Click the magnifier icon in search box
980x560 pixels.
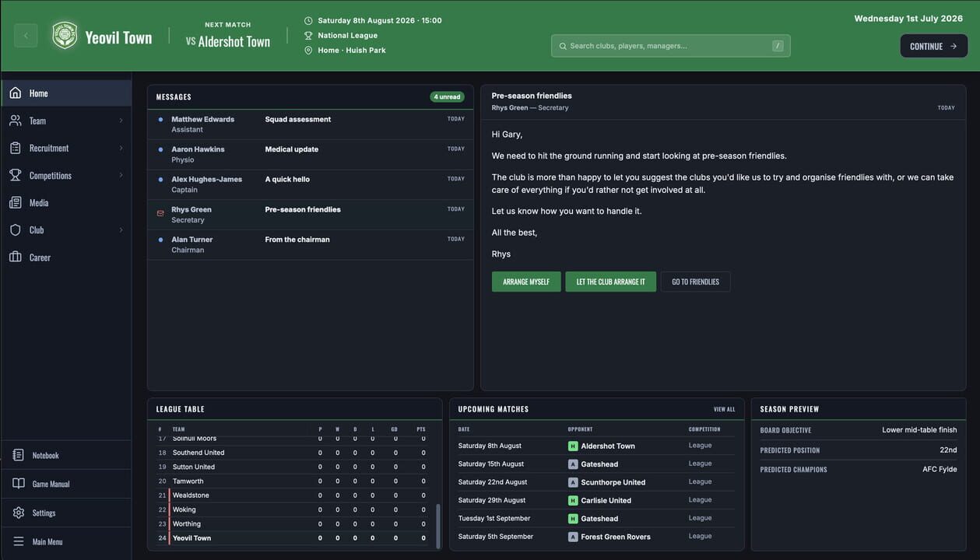[x=563, y=46]
